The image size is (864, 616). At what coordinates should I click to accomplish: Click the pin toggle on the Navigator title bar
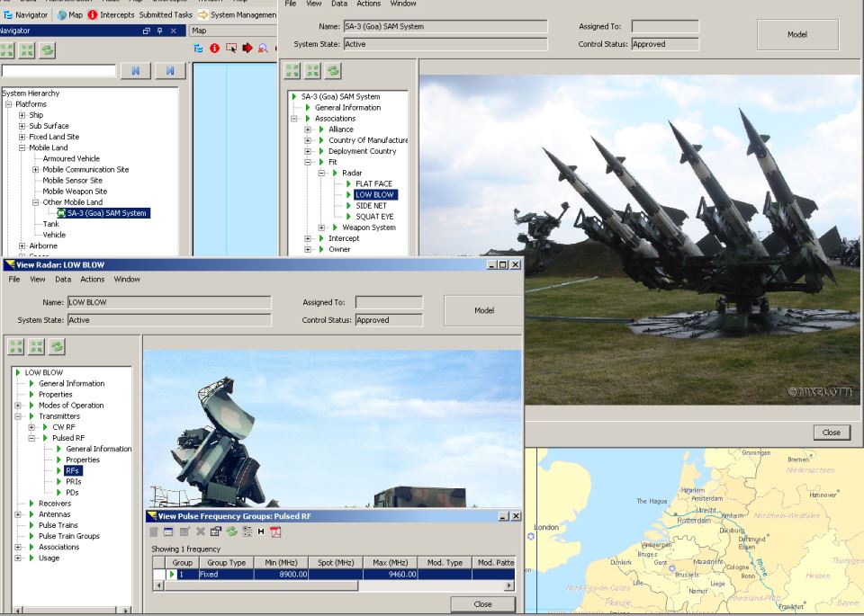pos(158,30)
